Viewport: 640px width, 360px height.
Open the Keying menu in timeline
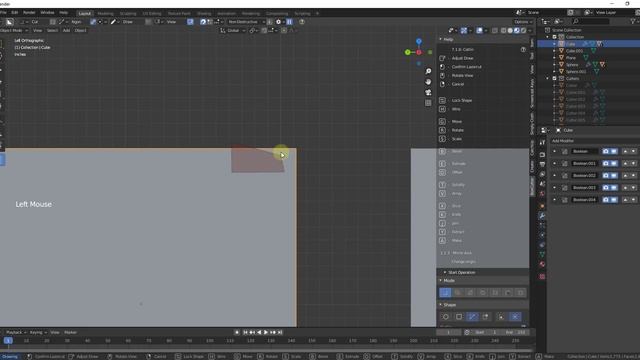coord(38,332)
